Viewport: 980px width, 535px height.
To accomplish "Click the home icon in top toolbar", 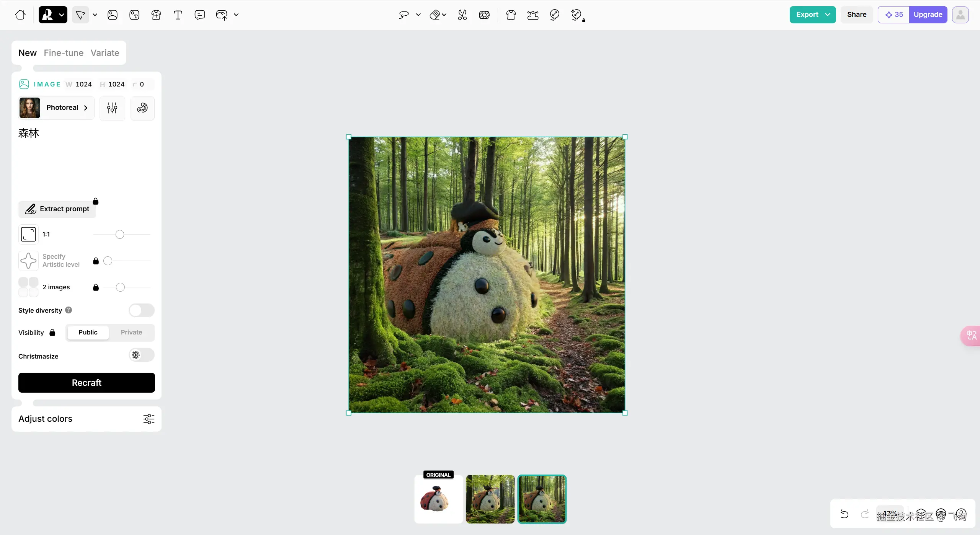I will tap(20, 15).
